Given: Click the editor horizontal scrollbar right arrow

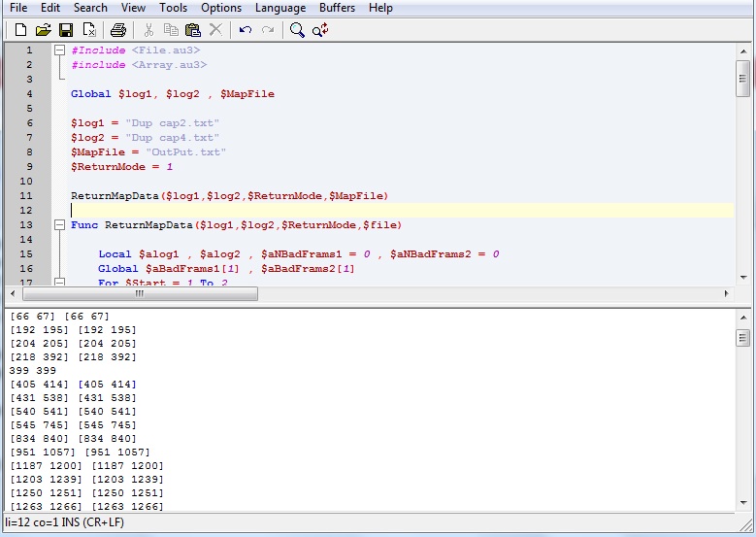Looking at the screenshot, I should click(x=726, y=293).
